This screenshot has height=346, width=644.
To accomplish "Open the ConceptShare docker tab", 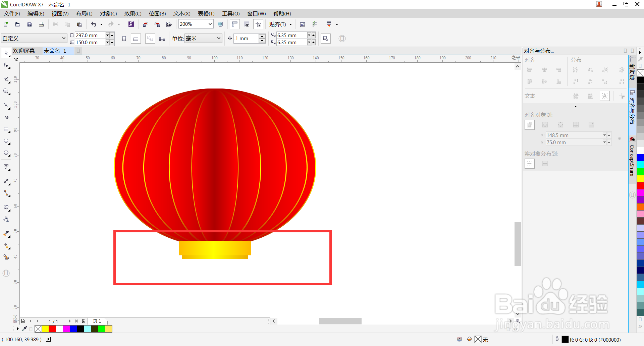I will click(632, 158).
